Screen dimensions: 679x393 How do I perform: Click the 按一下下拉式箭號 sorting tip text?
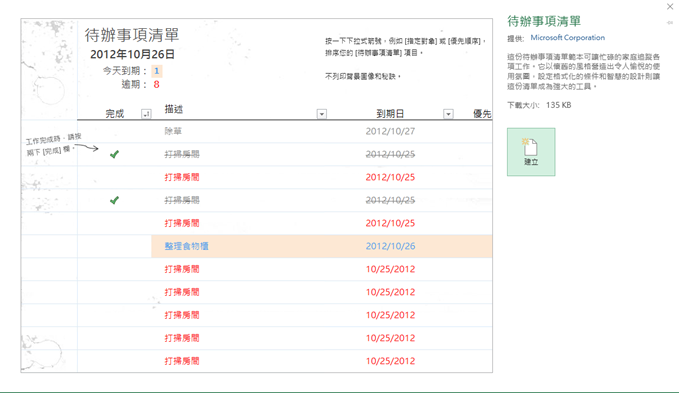(406, 47)
